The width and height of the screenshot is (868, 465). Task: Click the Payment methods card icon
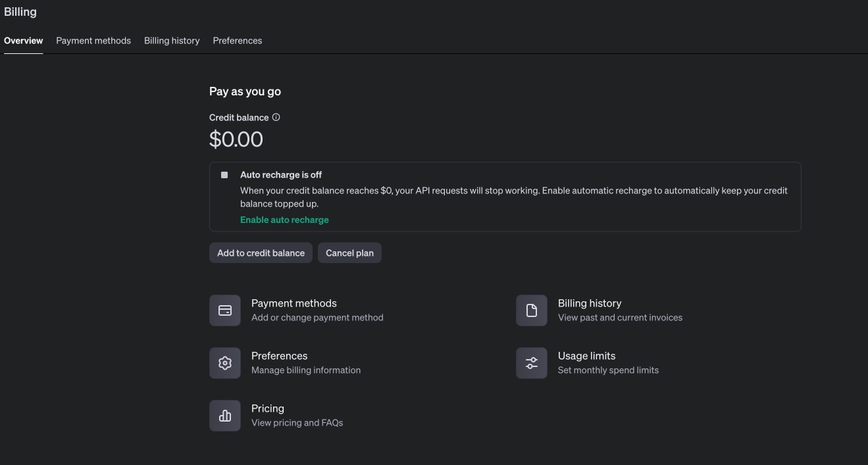(x=224, y=310)
